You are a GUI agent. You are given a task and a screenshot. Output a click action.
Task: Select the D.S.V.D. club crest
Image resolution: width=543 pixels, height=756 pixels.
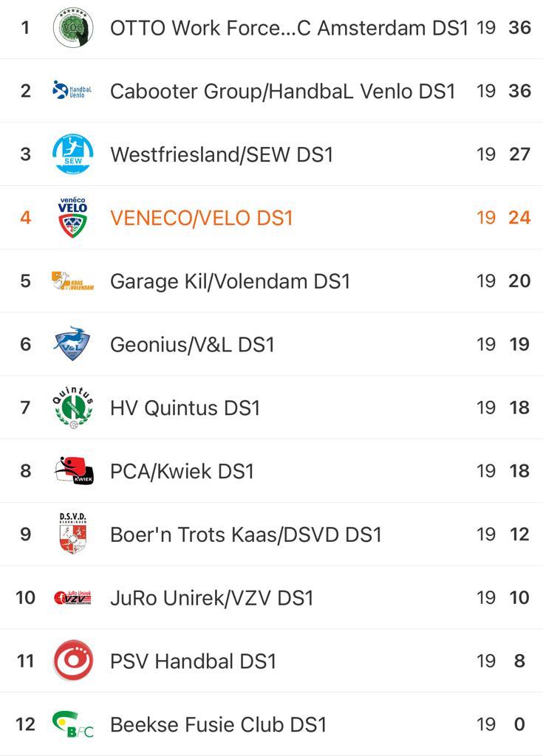coord(73,534)
